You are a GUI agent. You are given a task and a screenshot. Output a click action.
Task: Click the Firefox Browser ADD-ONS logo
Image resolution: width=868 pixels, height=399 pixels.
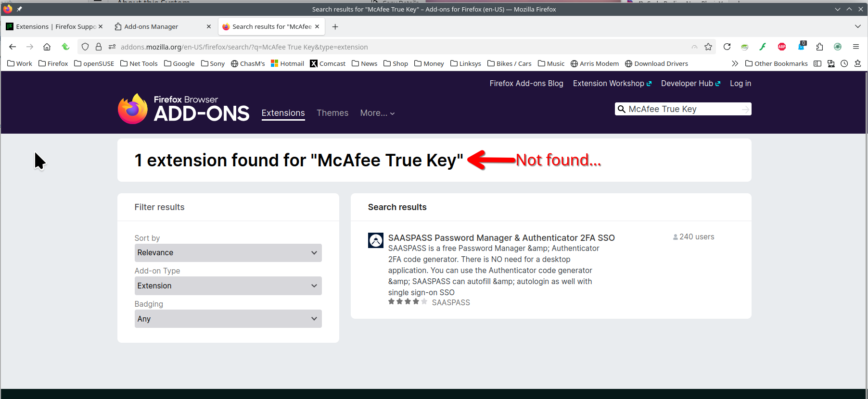(183, 109)
